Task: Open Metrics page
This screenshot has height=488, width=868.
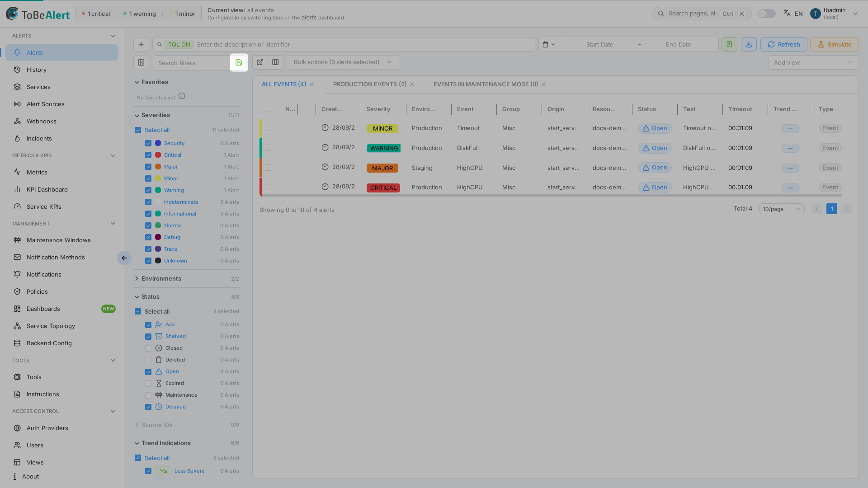Action: tap(62, 172)
